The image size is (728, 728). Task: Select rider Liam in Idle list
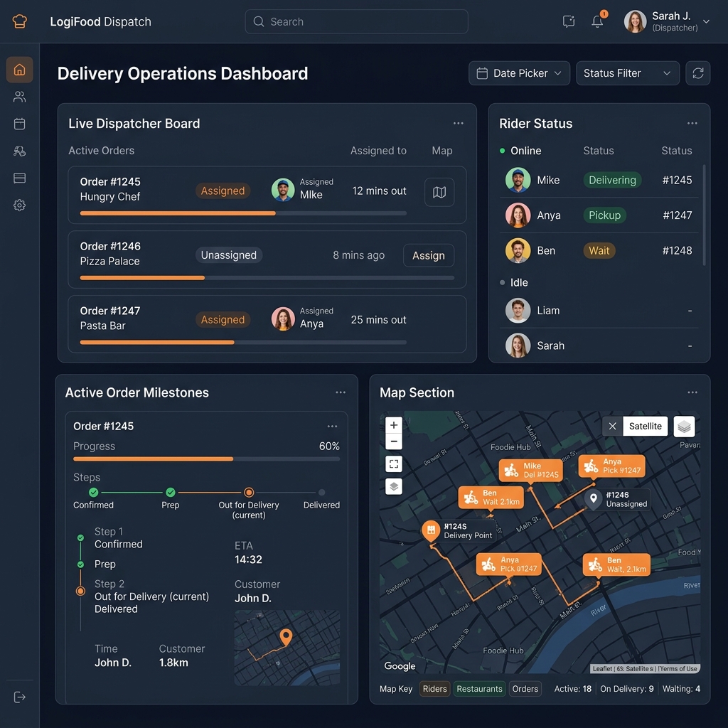click(x=599, y=311)
